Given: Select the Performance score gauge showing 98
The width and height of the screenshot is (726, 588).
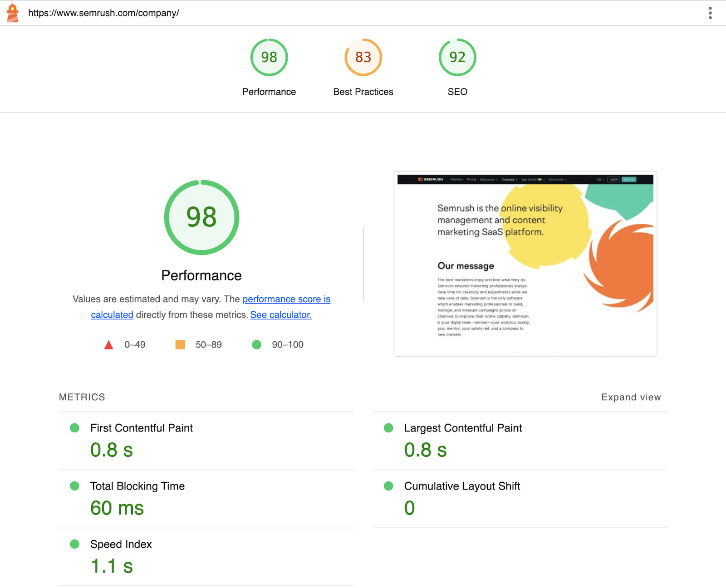Looking at the screenshot, I should click(269, 57).
